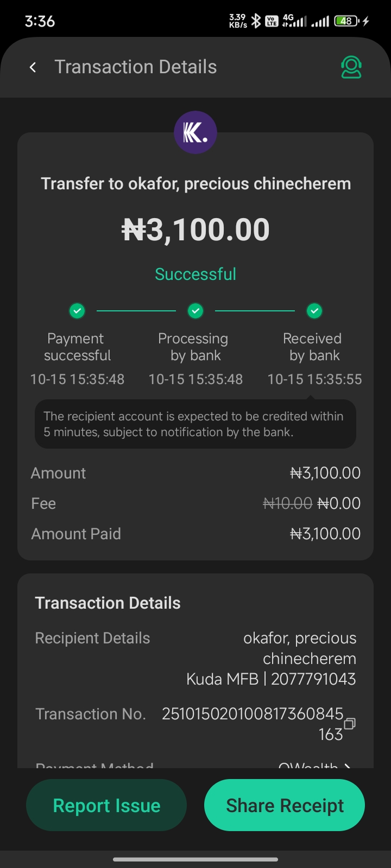Tap the Received by bank checkmark
This screenshot has height=868, width=391.
click(x=314, y=311)
